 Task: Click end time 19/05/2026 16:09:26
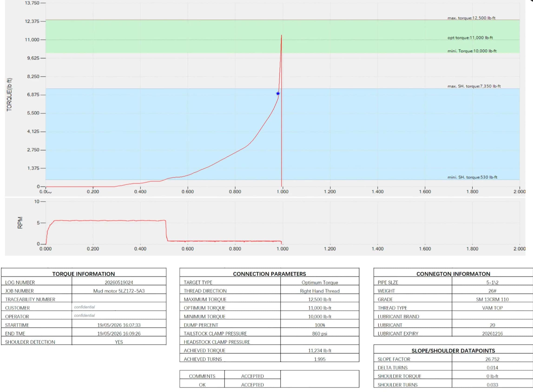[x=119, y=334]
